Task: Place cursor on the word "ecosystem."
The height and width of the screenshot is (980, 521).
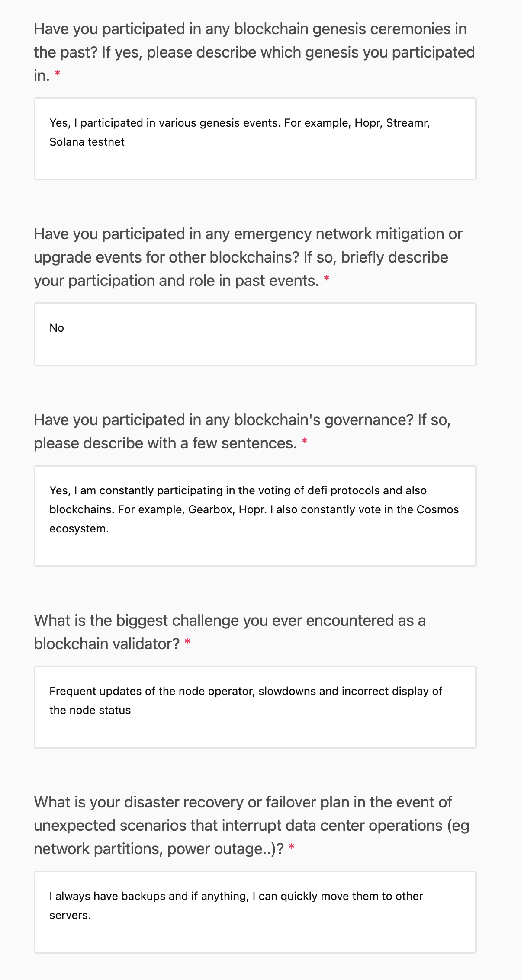Action: (79, 528)
